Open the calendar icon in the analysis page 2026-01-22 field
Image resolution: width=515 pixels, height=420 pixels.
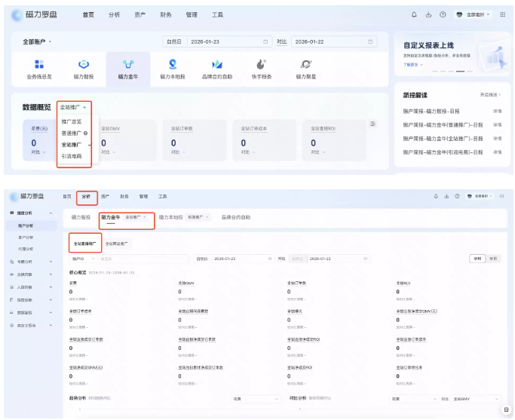(365, 259)
